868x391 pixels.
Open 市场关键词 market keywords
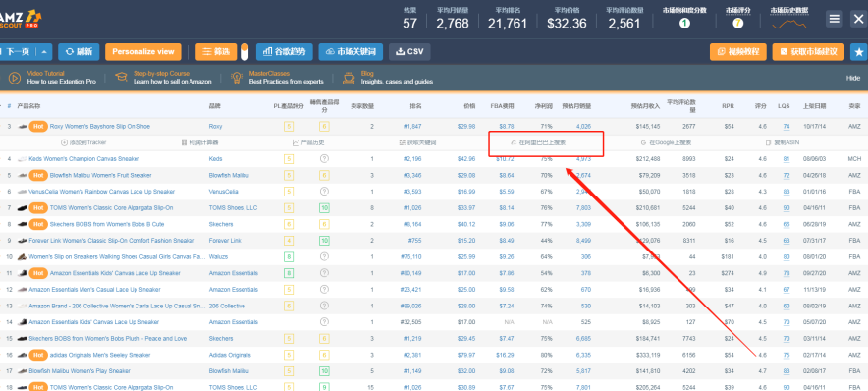click(351, 52)
